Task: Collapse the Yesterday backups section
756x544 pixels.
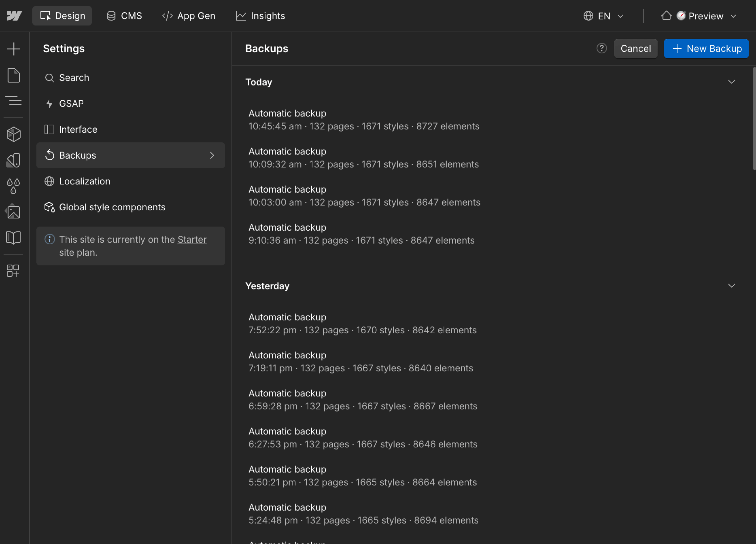Action: coord(731,286)
